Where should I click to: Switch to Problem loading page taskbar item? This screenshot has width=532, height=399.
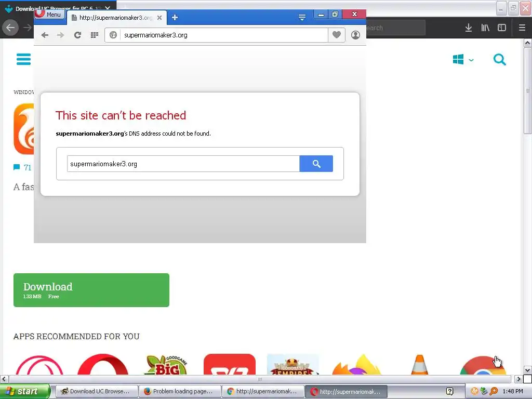click(180, 391)
